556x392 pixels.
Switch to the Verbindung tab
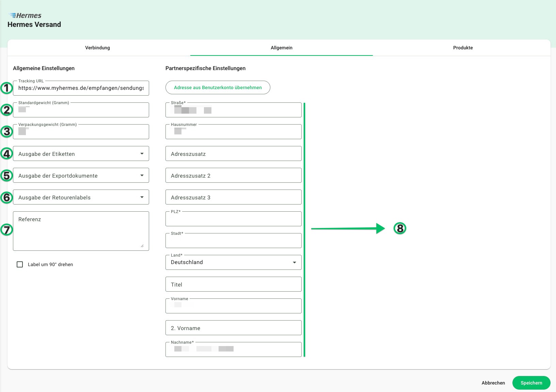tap(98, 48)
